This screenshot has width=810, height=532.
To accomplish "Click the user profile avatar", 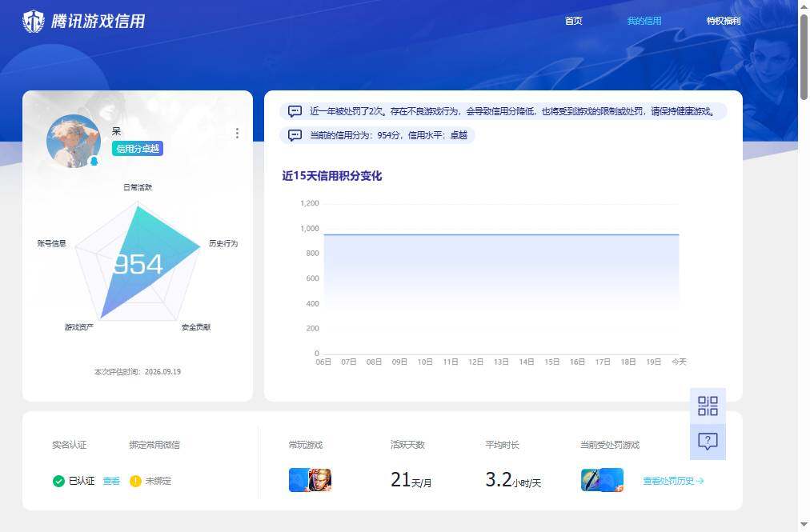I will click(74, 141).
